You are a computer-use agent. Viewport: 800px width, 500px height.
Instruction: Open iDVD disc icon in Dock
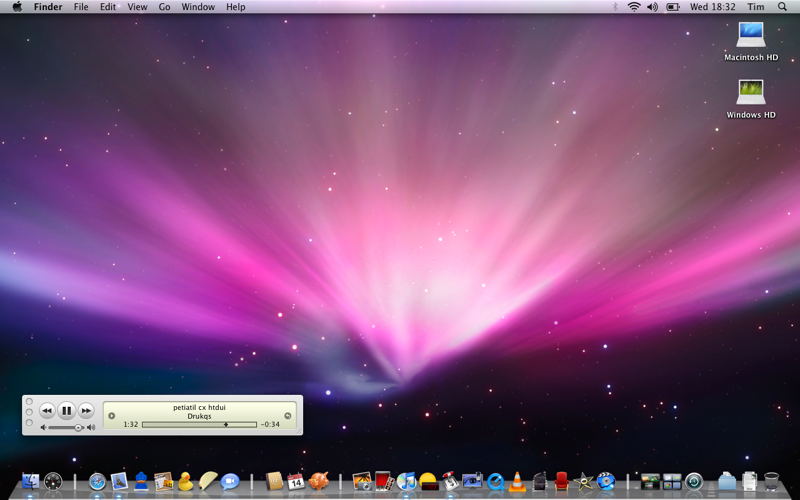pos(606,481)
